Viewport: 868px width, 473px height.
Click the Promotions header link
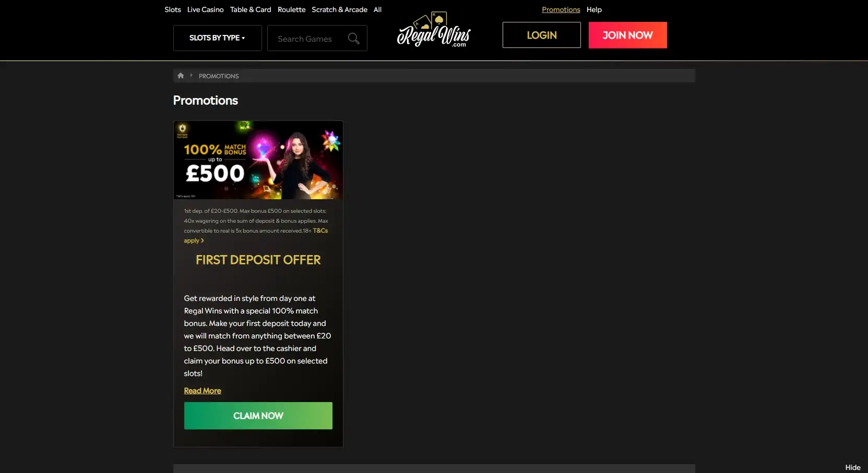point(561,9)
